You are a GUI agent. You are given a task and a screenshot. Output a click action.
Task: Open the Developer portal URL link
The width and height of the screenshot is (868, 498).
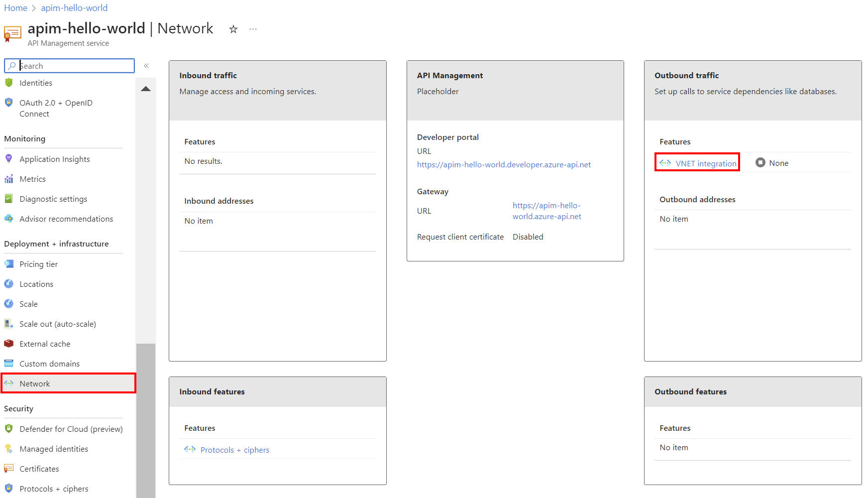pyautogui.click(x=504, y=165)
